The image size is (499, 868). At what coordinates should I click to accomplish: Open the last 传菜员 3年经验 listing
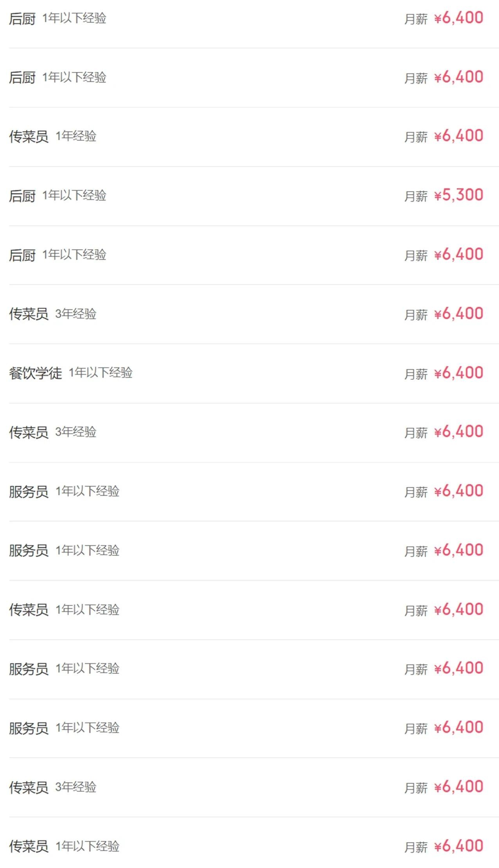29,787
